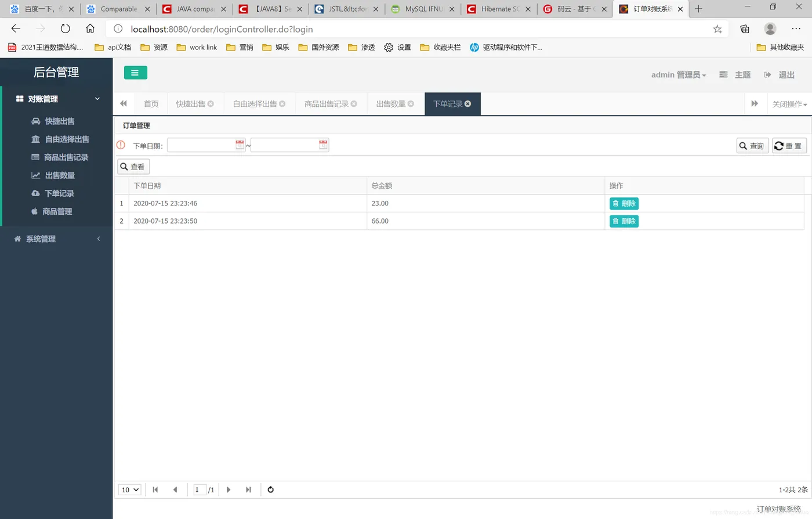Select the row with total 66.00
Screen dimensions: 812x519
click(459, 221)
